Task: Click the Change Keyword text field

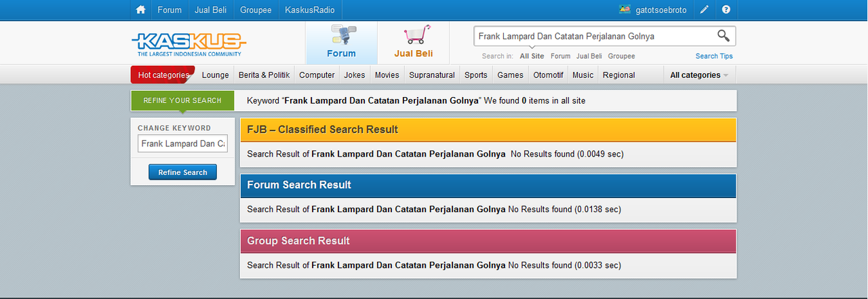Action: 183,144
